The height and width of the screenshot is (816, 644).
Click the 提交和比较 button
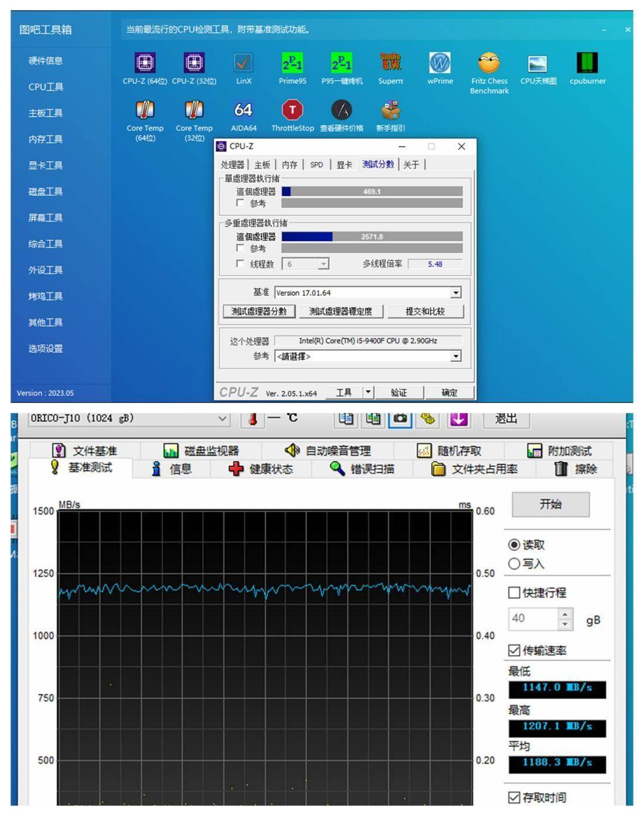pyautogui.click(x=425, y=312)
